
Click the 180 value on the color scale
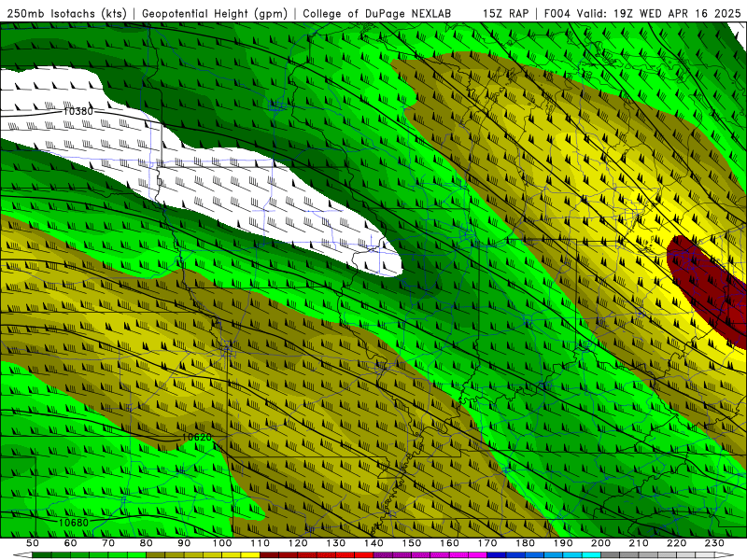tap(525, 543)
